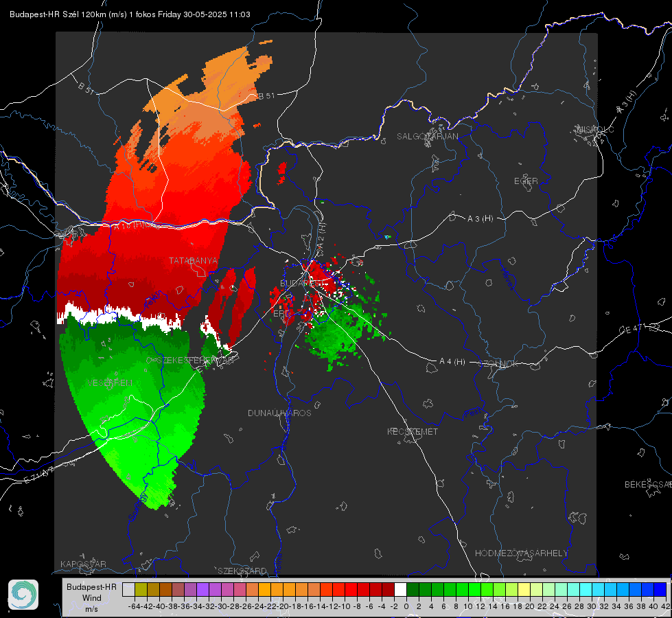Pick the purple legend swatch above -34
672x618 pixels.
pos(202,589)
